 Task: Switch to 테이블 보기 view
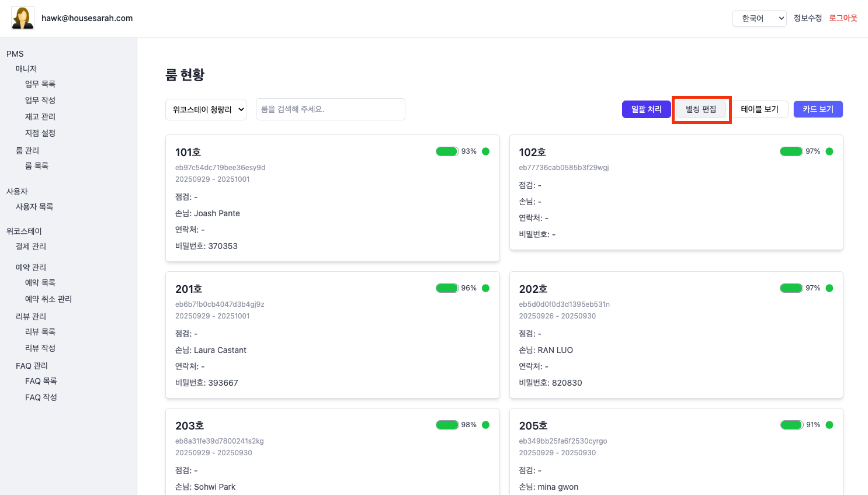click(759, 109)
